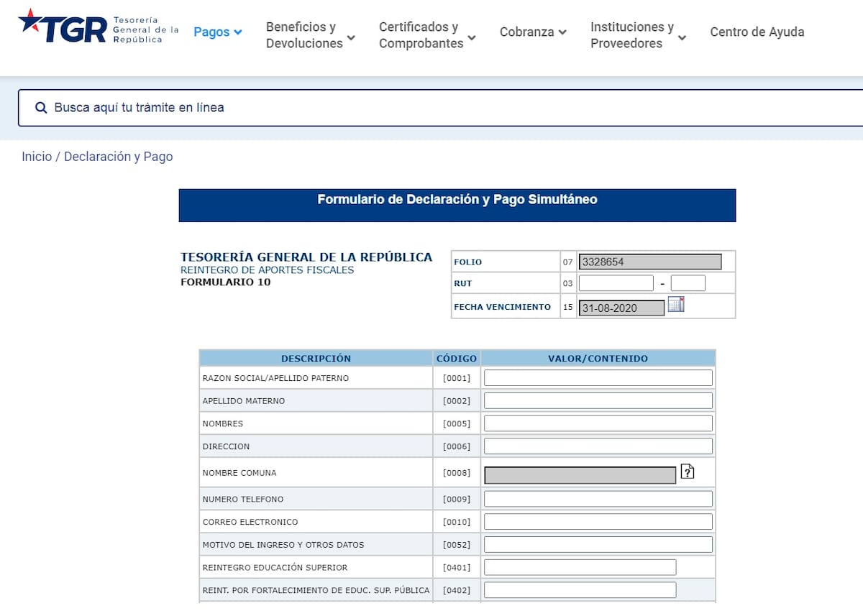Click the 'DESCRIPCIÓN' column header
Screen dimensions: 863x616
[x=316, y=358]
